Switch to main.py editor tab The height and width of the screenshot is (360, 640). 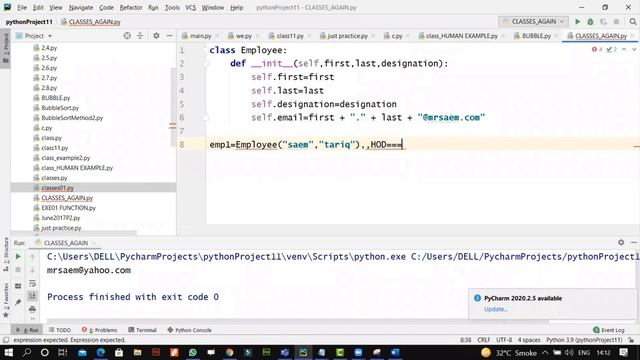(200, 36)
